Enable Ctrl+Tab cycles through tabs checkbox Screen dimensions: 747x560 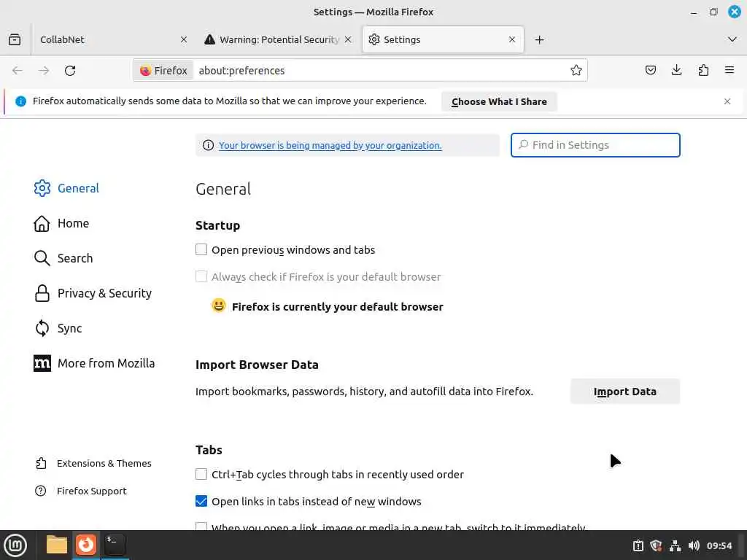tap(201, 474)
